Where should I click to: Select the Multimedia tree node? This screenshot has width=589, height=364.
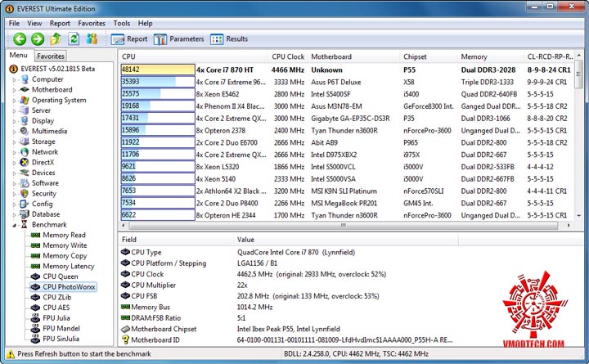pos(50,131)
